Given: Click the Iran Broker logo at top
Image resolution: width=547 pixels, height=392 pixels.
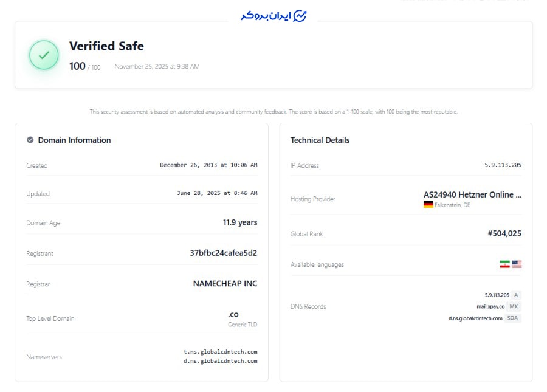Looking at the screenshot, I should pos(273,16).
